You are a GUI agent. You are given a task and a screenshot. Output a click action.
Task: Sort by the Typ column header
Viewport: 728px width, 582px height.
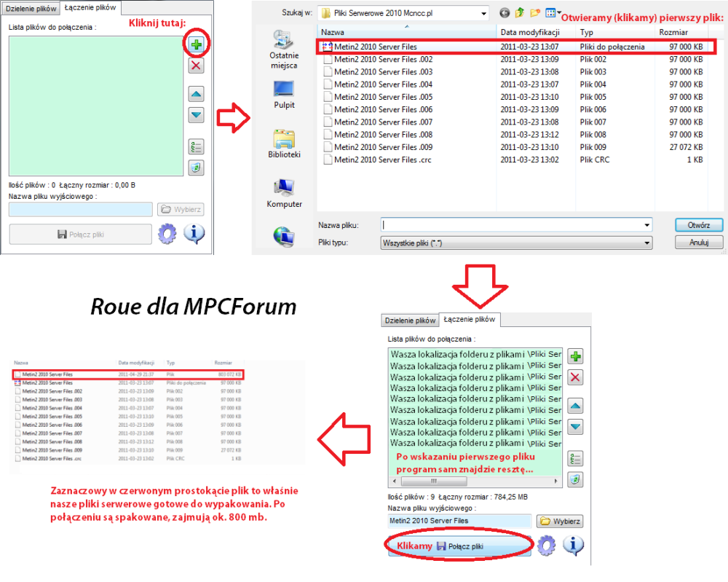click(614, 32)
